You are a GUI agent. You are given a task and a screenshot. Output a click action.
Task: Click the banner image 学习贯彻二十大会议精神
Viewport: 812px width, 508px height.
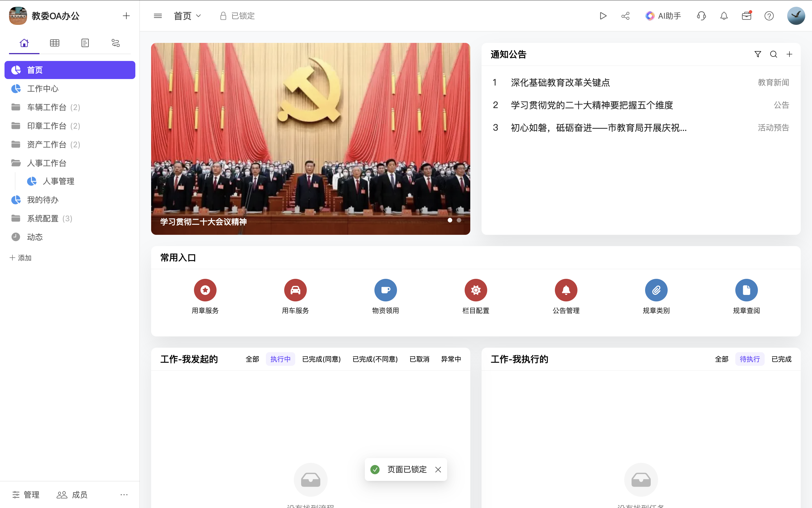pyautogui.click(x=310, y=138)
